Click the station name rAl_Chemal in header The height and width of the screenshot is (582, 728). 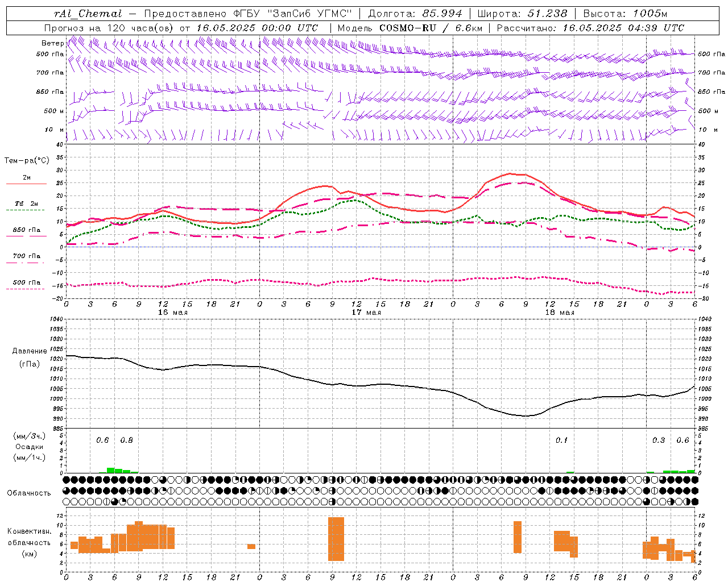pyautogui.click(x=88, y=14)
